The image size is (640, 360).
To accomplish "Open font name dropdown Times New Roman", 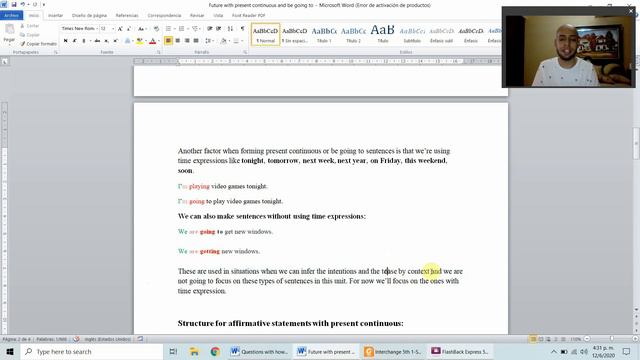I will [97, 29].
